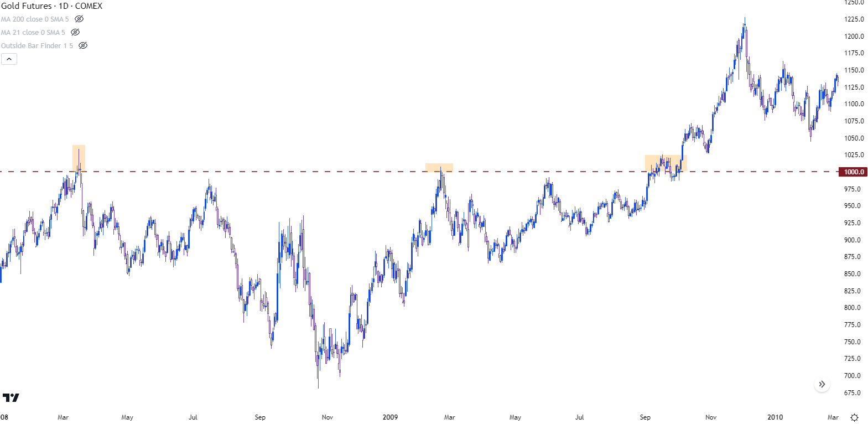This screenshot has height=424, width=868.
Task: Click the 675.0 price axis label
Action: coord(853,393)
